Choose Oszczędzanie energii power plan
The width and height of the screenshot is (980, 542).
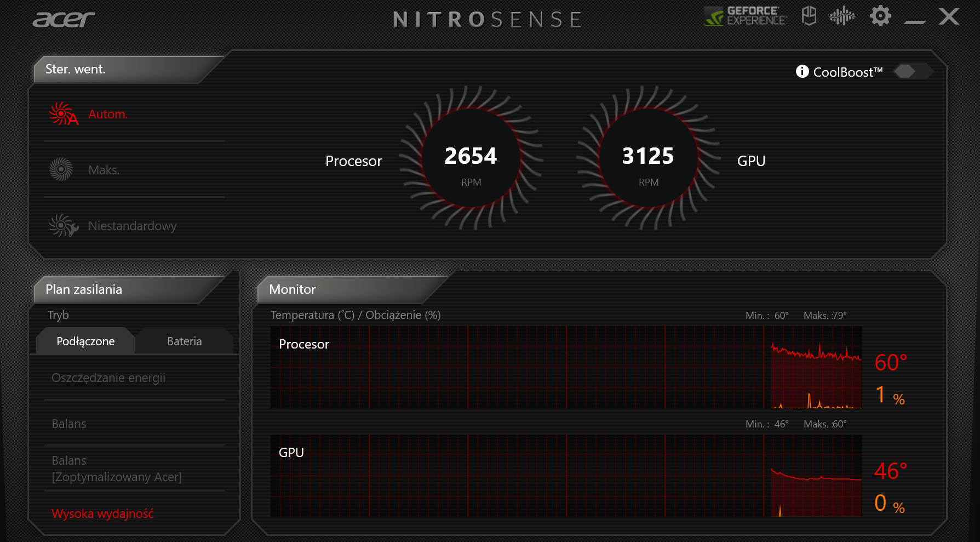(x=108, y=378)
